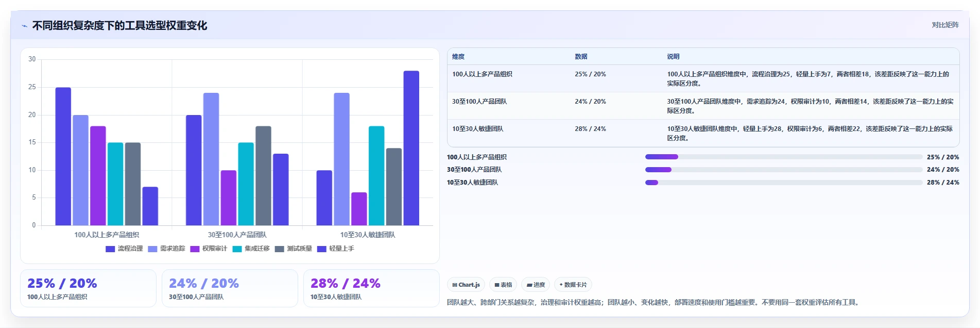Select the 30至100人产品团队 table row
Screen dimensions: 980x328
703,106
